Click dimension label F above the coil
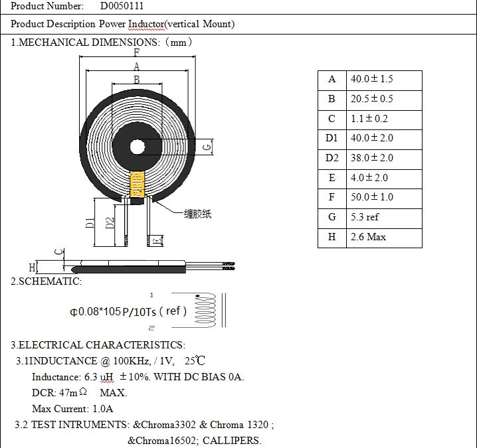 pos(136,52)
